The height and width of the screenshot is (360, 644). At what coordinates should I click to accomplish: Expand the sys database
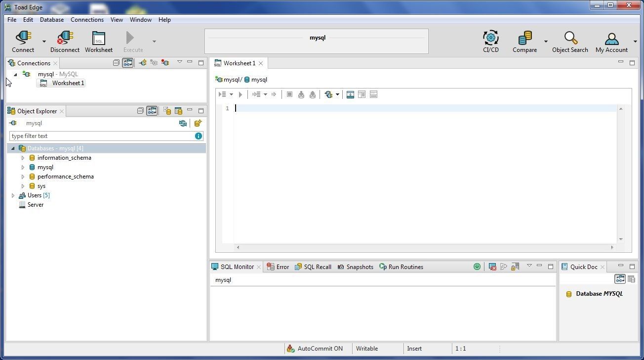(x=23, y=186)
